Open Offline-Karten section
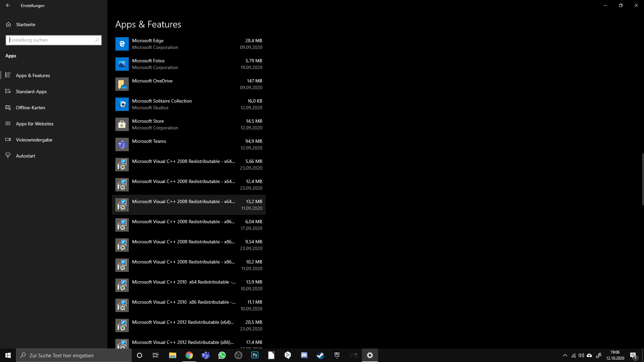This screenshot has height=362, width=644. [30, 108]
